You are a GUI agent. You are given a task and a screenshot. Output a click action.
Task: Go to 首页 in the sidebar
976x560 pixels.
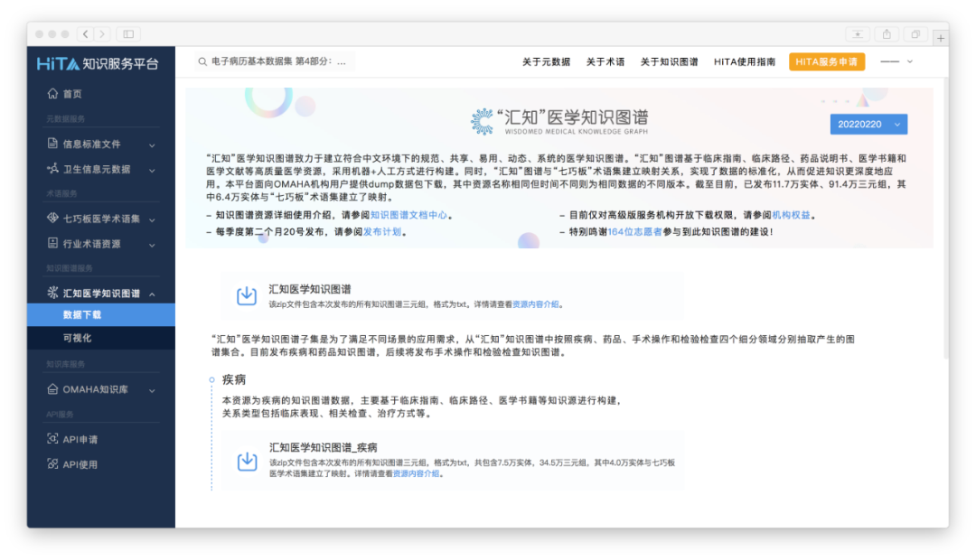pos(72,94)
